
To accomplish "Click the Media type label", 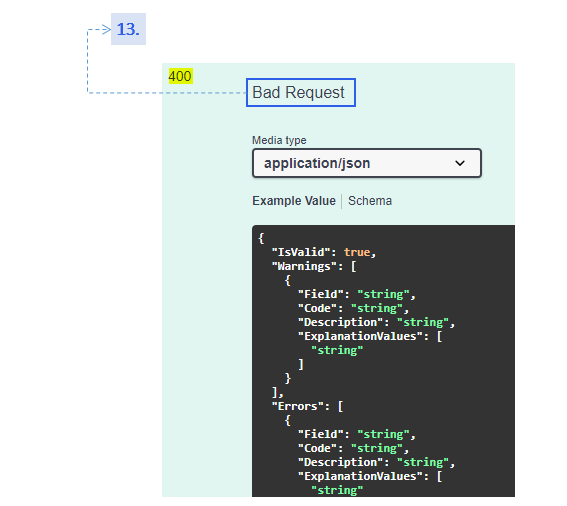I will [x=279, y=140].
